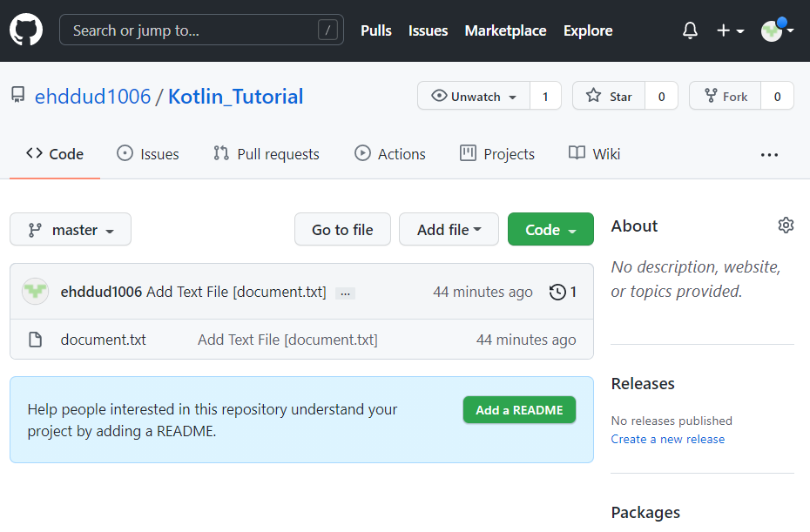Image resolution: width=810 pixels, height=532 pixels.
Task: Open the document.txt row commit message
Action: pos(287,340)
